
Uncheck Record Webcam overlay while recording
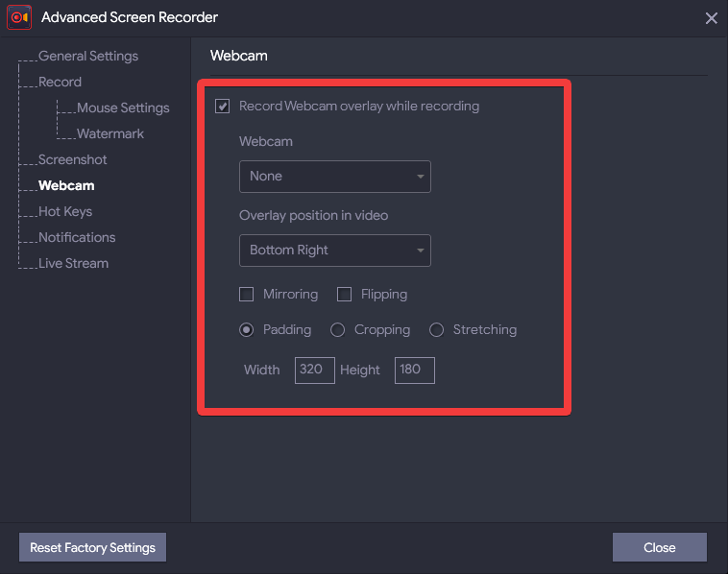click(223, 107)
